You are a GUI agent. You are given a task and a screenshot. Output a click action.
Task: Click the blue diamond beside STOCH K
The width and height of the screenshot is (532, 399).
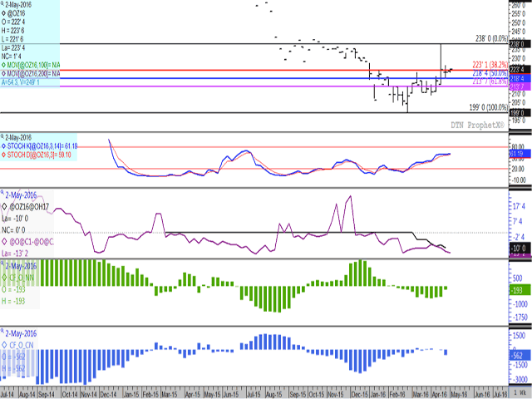(4, 144)
